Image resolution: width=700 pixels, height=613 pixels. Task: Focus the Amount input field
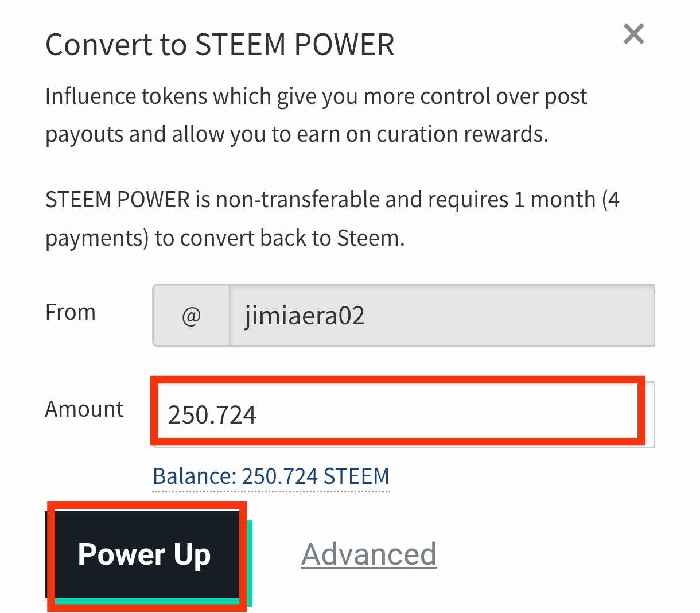(x=402, y=413)
